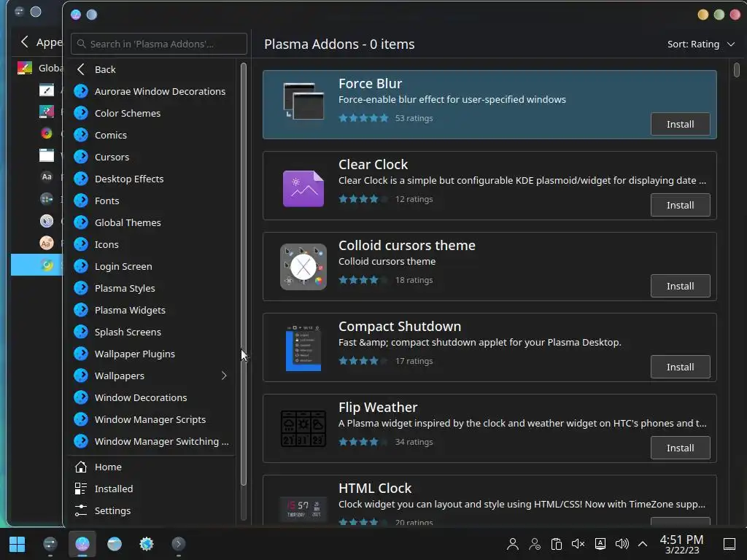Click the Plasma Styles category icon

pyautogui.click(x=81, y=289)
